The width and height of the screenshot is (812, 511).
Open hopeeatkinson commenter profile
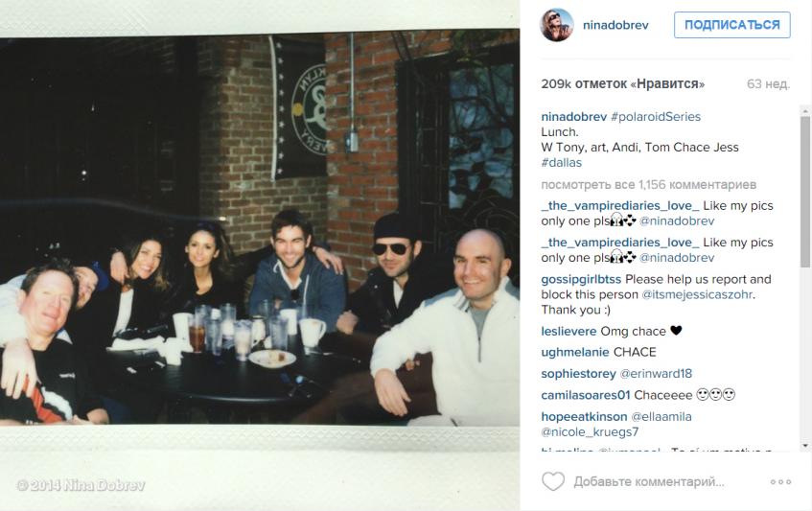pyautogui.click(x=584, y=416)
